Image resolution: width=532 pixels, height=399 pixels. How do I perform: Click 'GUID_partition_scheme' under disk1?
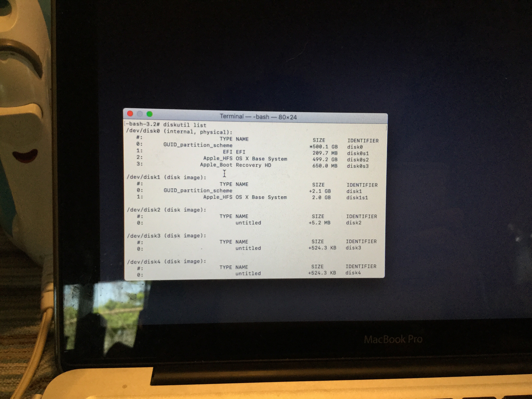point(198,191)
